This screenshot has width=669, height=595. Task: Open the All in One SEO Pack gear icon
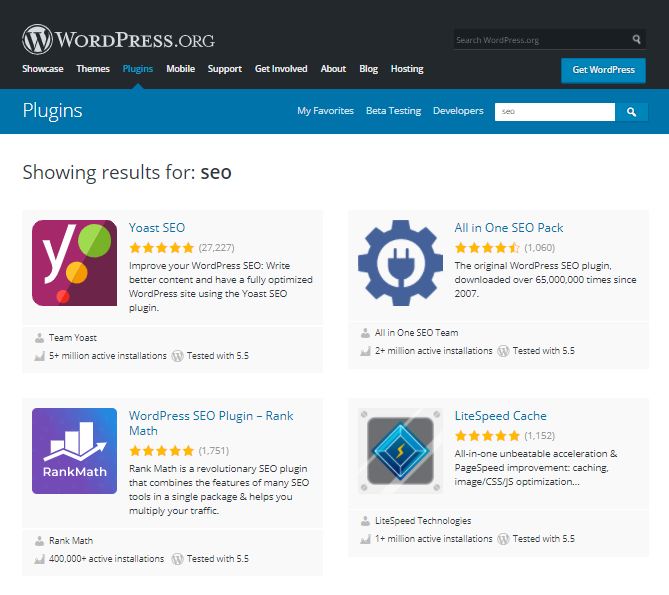coord(400,263)
